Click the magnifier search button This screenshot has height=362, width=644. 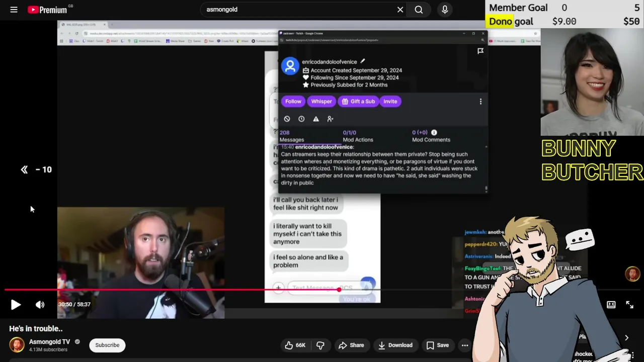point(419,10)
